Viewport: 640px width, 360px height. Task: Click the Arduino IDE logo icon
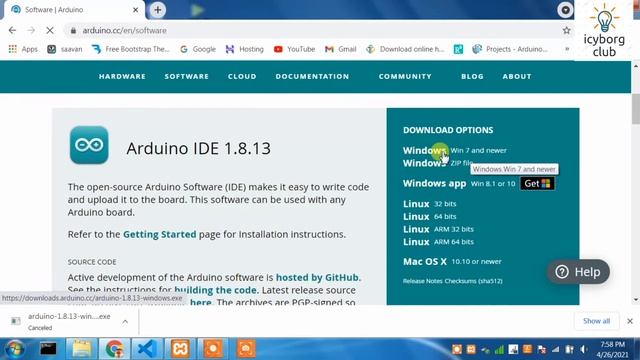click(89, 145)
